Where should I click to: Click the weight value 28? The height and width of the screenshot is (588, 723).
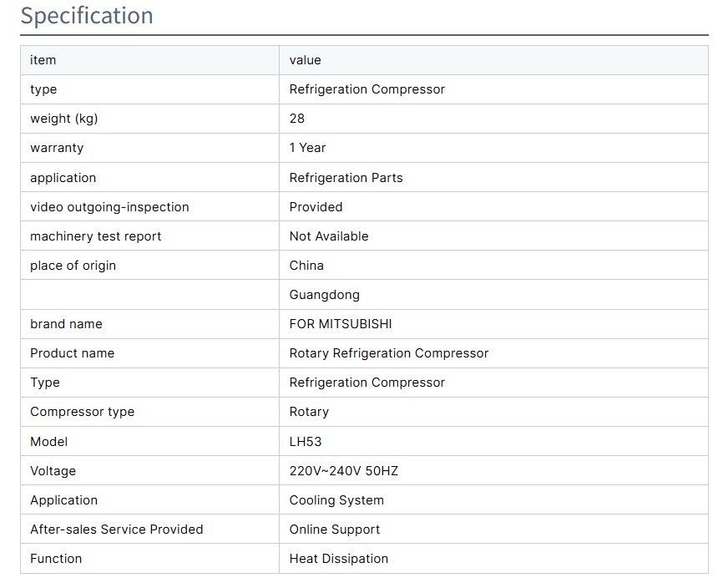(297, 119)
